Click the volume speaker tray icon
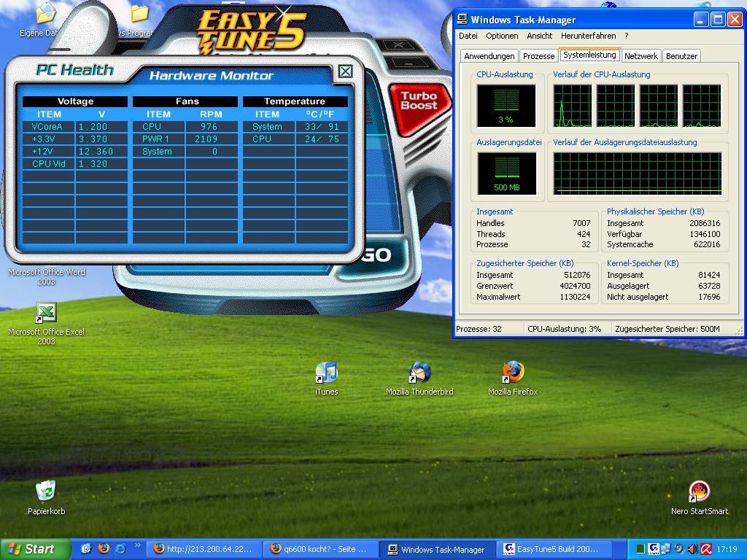Viewport: 747px width, 560px height. pyautogui.click(x=693, y=550)
